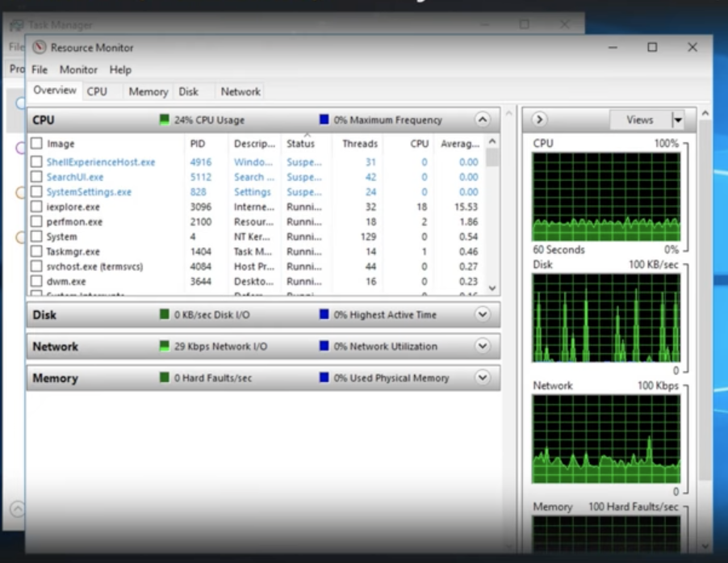The height and width of the screenshot is (563, 728).
Task: Switch to the CPU tab
Action: tap(97, 91)
